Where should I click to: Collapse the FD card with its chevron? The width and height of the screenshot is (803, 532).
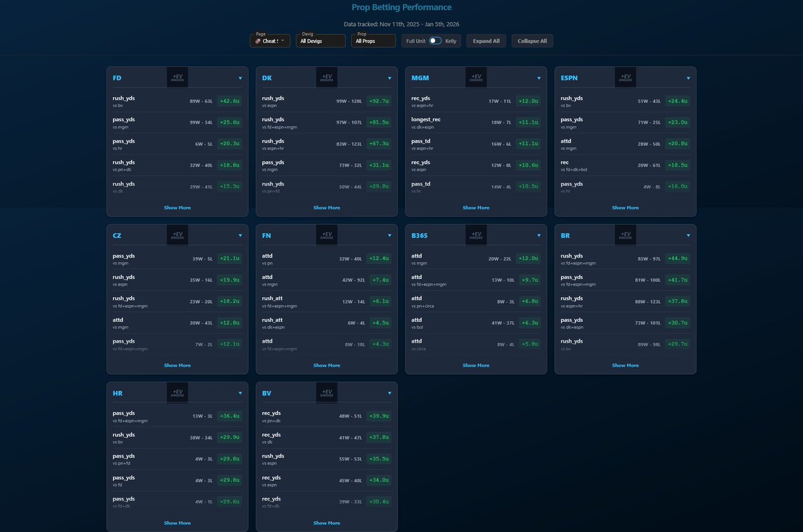pyautogui.click(x=240, y=78)
